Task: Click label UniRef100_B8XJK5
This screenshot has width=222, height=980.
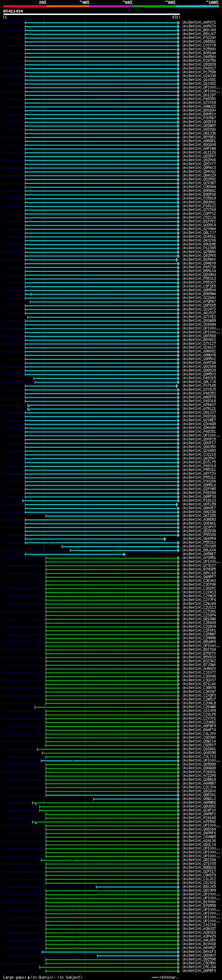Action: tap(199, 886)
